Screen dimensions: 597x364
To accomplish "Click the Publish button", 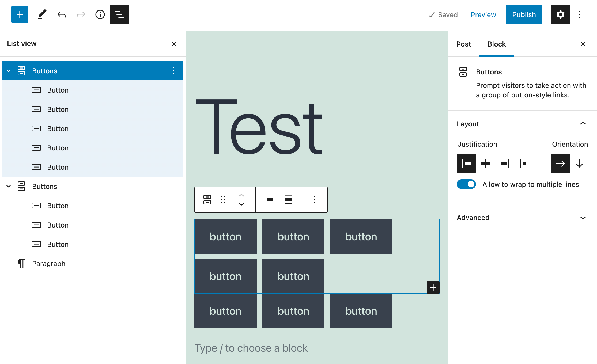I will [x=524, y=14].
